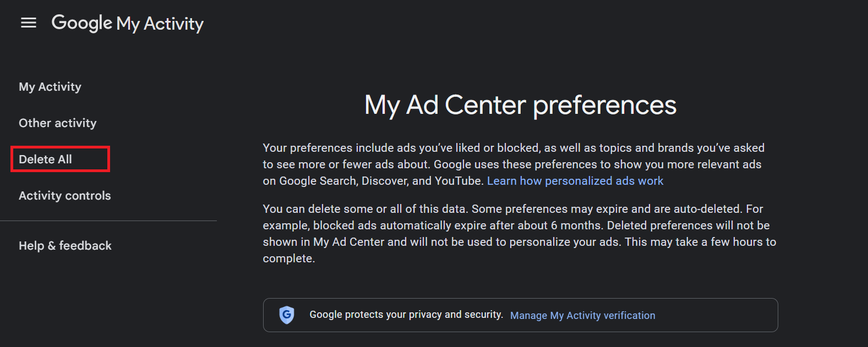Click the paragraph starting with Your preferences include
868x347 pixels.
pyautogui.click(x=514, y=164)
